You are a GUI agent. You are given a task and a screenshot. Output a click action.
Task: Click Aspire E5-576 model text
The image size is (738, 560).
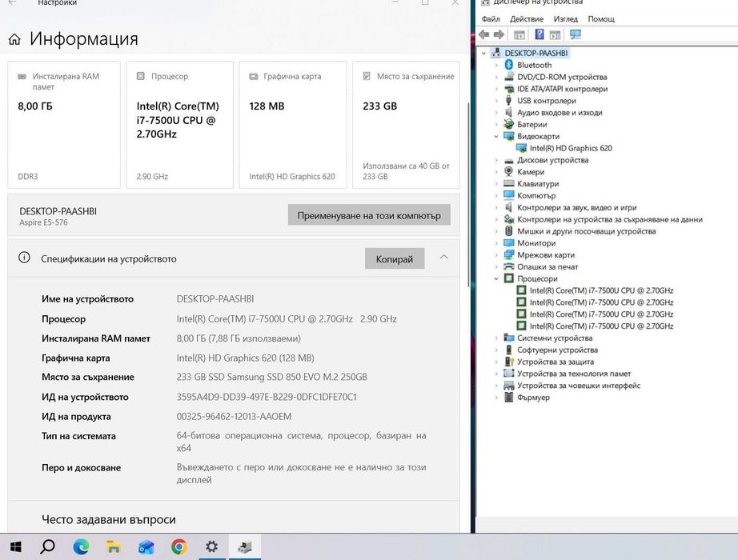[x=43, y=222]
